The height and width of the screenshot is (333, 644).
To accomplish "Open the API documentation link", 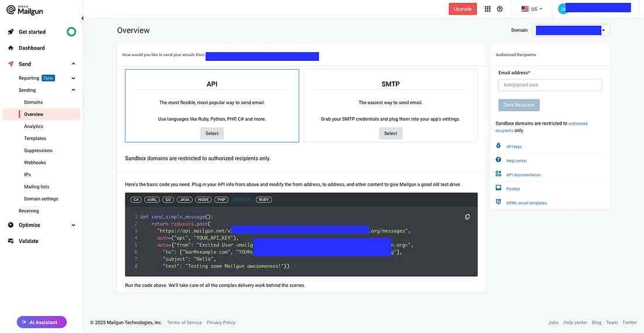I will 523,175.
